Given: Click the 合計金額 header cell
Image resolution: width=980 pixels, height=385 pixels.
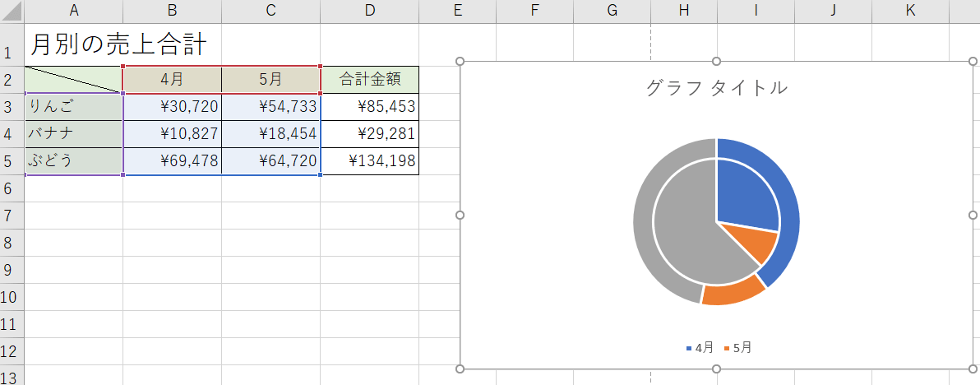Looking at the screenshot, I should [x=370, y=80].
